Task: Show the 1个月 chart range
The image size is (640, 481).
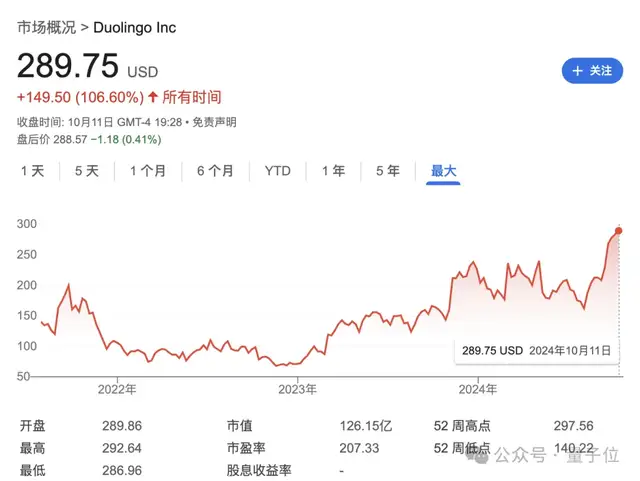Action: (x=148, y=171)
